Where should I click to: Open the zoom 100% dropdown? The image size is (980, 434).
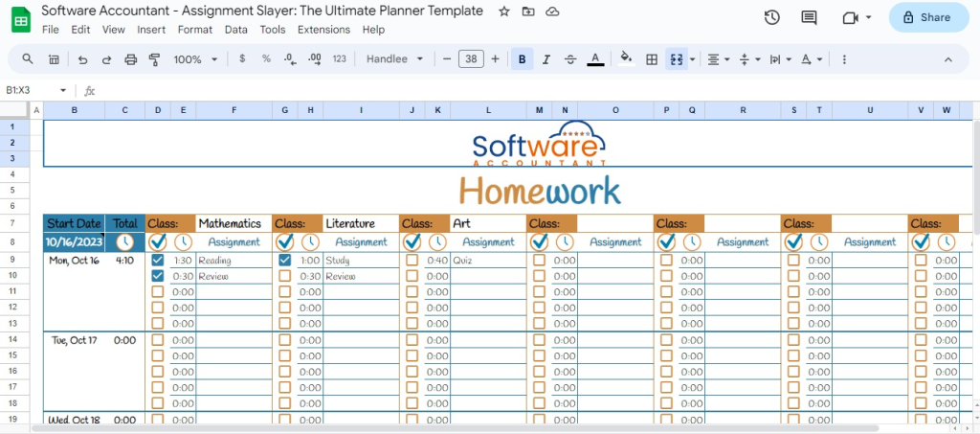195,59
